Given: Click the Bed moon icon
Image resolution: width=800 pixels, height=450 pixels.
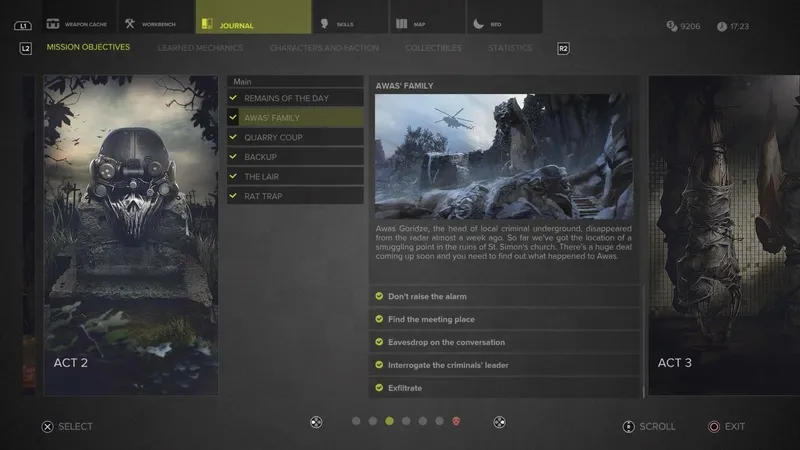Looking at the screenshot, I should tap(478, 23).
